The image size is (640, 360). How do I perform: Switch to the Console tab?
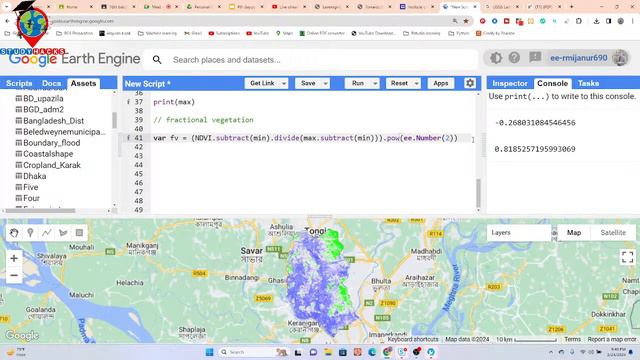coord(552,83)
